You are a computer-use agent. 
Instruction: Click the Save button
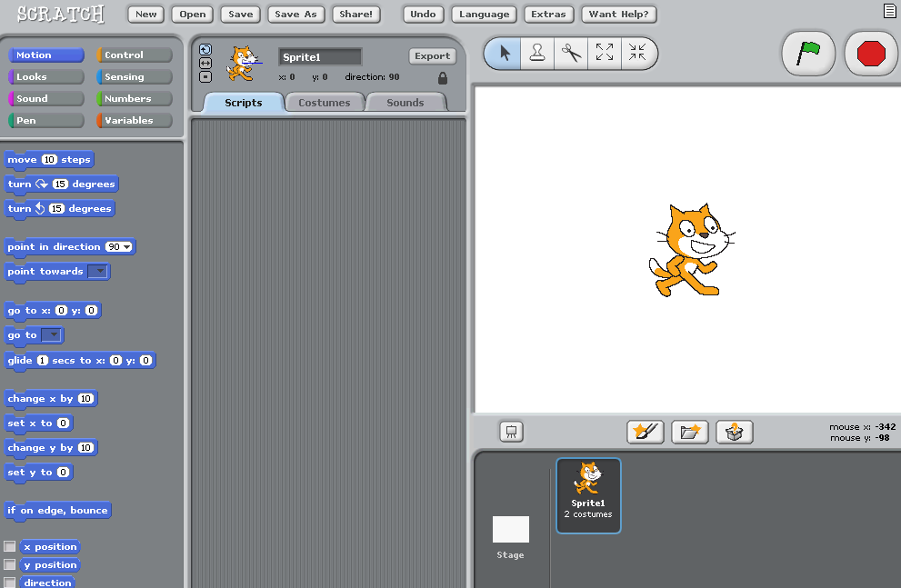pyautogui.click(x=240, y=15)
